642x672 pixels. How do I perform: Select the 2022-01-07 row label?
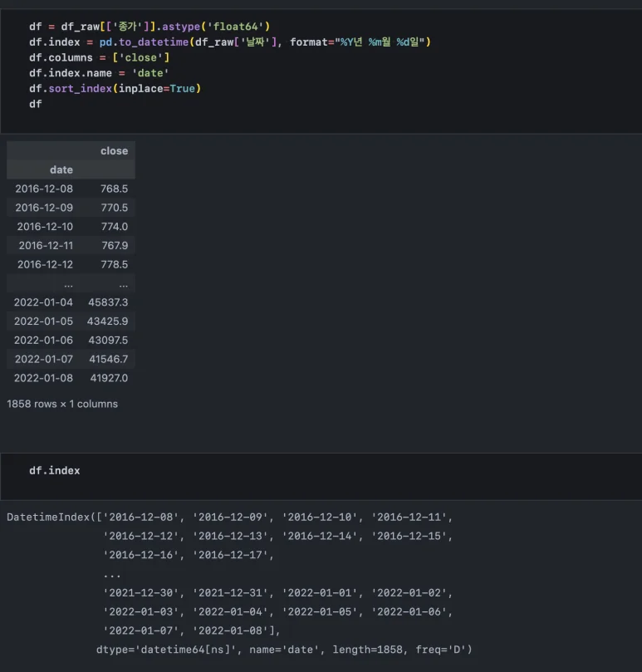(43, 359)
